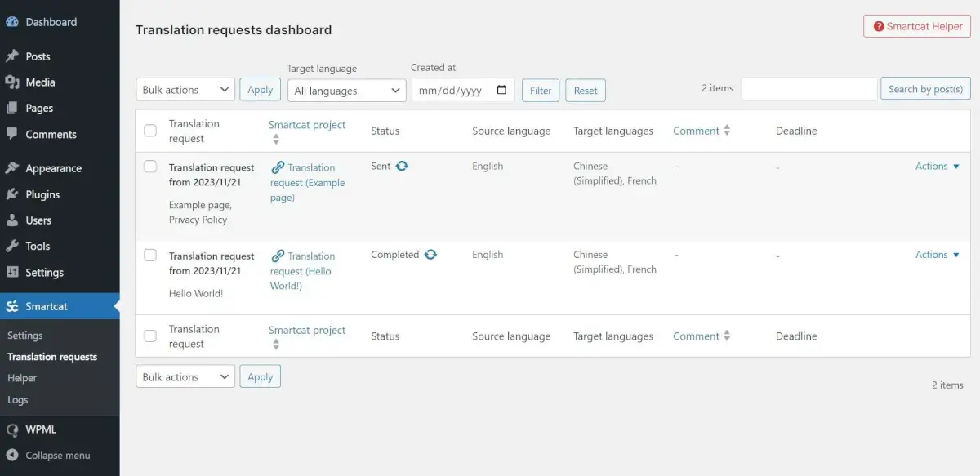Click the Smartcat logo icon in sidebar
Viewport: 980px width, 476px height.
(12, 306)
